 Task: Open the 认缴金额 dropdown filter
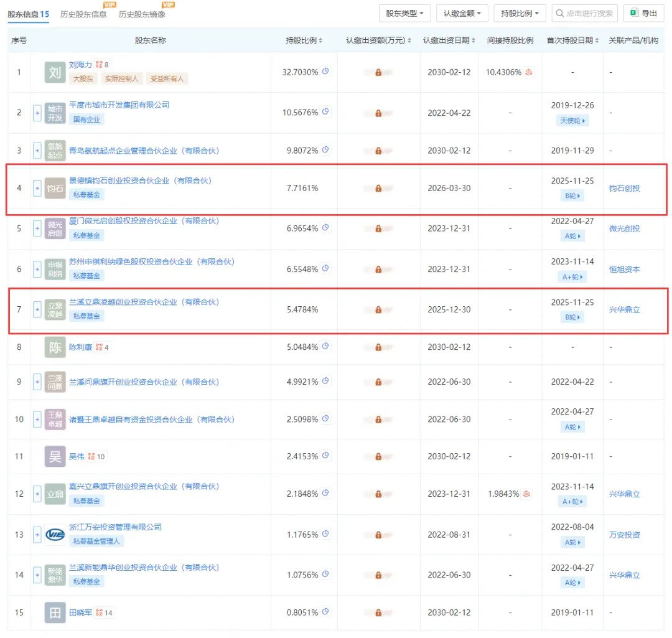(x=462, y=13)
